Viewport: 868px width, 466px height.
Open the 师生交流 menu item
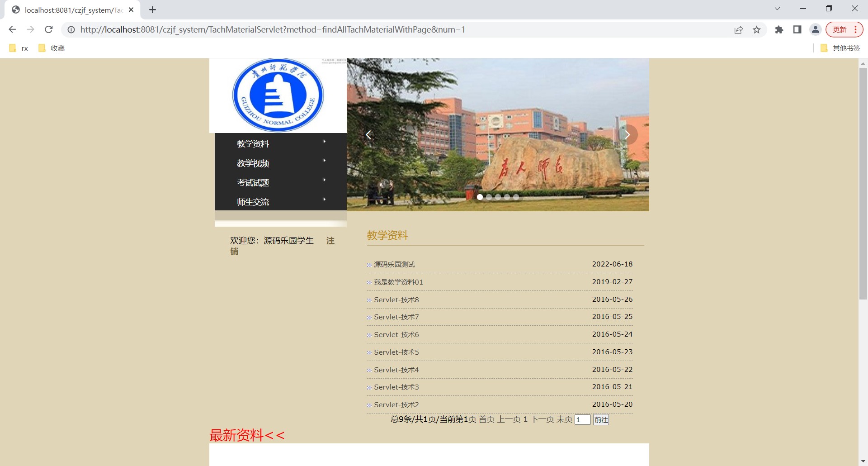pyautogui.click(x=253, y=202)
